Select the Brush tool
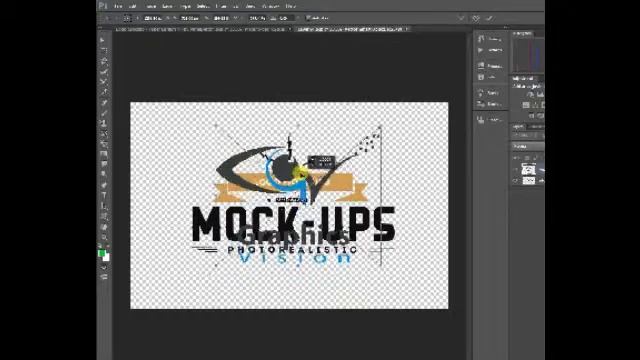Image resolution: width=640 pixels, height=360 pixels. (x=104, y=113)
